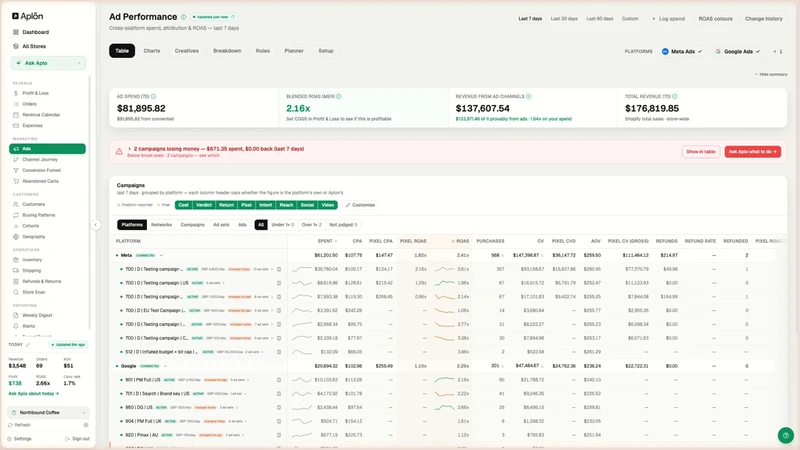Click Ask Aplo about today link
This screenshot has width=800, height=450.
[34, 394]
